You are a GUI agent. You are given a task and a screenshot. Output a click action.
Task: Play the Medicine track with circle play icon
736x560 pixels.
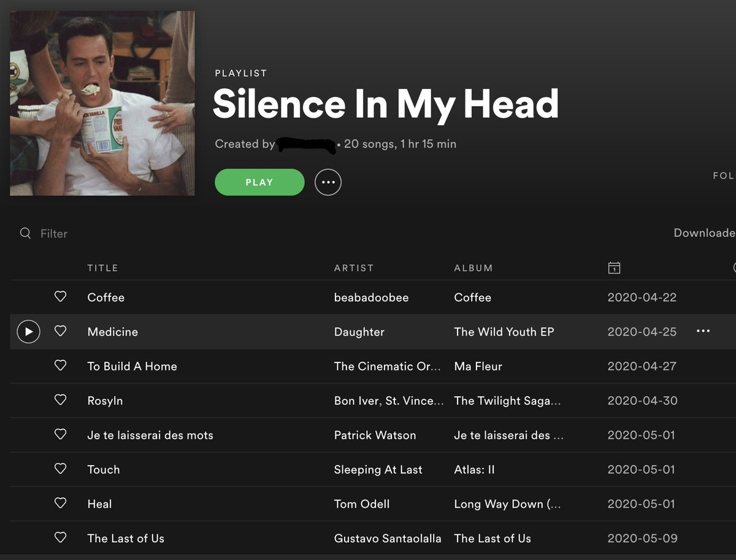point(28,332)
